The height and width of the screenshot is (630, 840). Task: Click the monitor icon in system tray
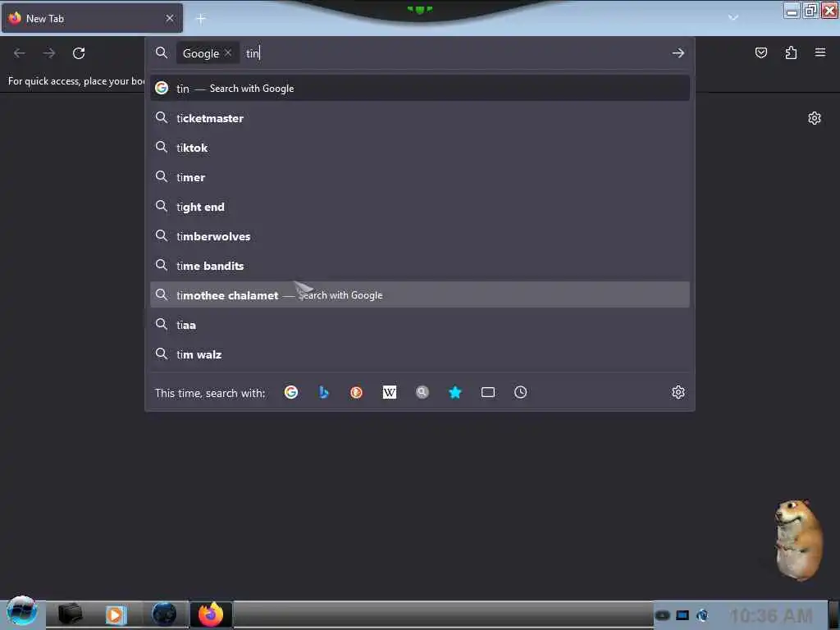point(682,615)
